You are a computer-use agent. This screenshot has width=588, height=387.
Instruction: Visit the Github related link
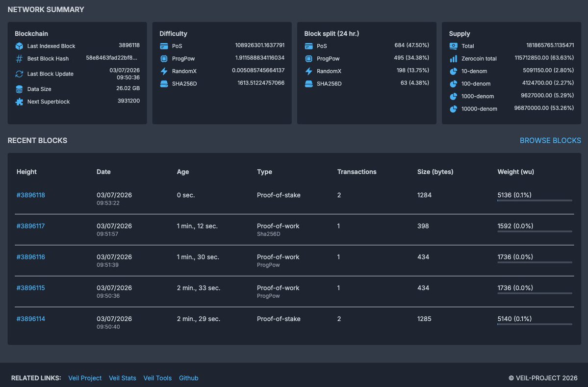[189, 378]
